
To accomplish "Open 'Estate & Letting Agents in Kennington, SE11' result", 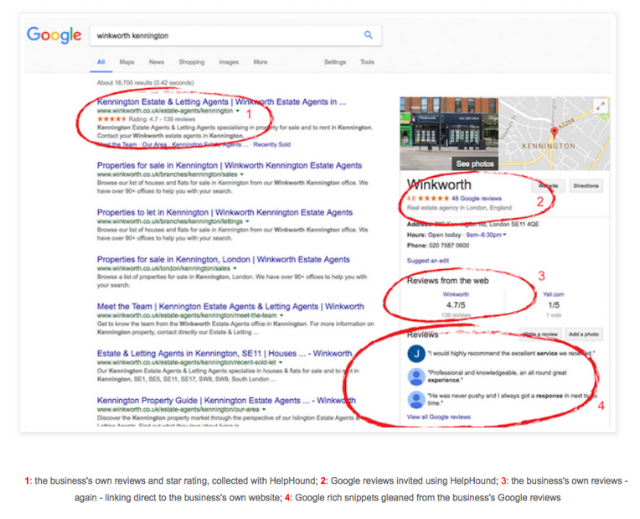I will tap(224, 353).
